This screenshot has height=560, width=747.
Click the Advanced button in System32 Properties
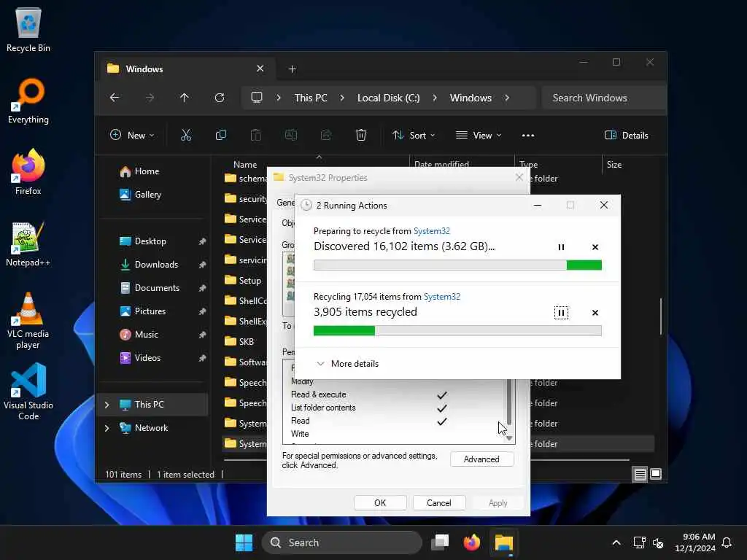(481, 459)
